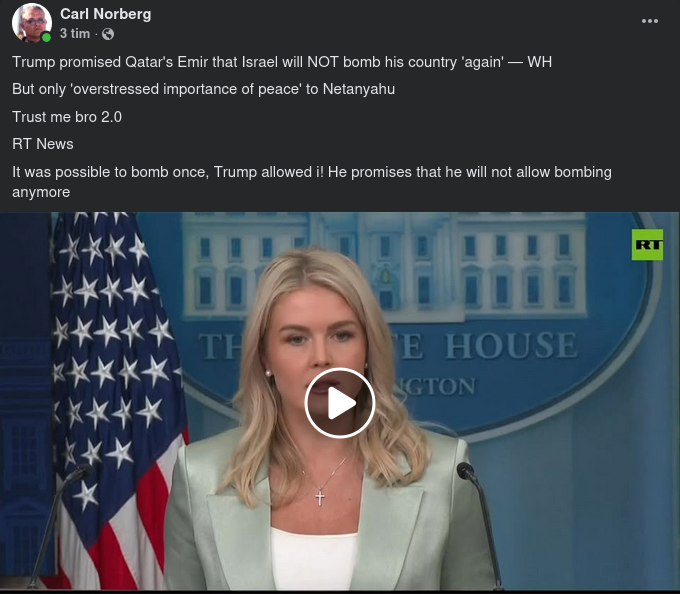
Task: Play the press briefing video
Action: pyautogui.click(x=340, y=403)
